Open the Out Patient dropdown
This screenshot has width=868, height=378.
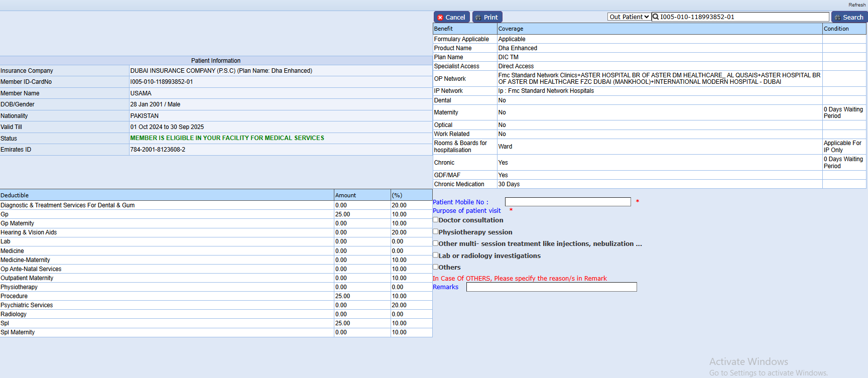click(x=629, y=17)
